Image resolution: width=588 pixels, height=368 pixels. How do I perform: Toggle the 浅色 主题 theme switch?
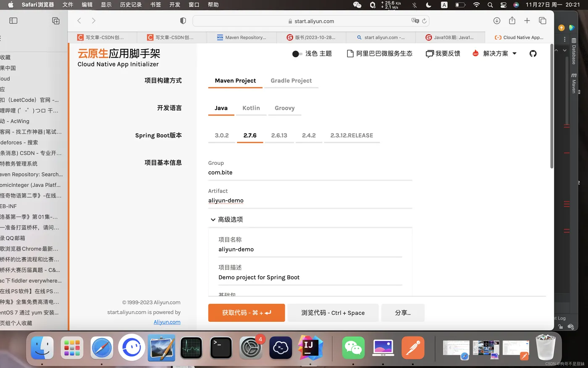click(297, 54)
